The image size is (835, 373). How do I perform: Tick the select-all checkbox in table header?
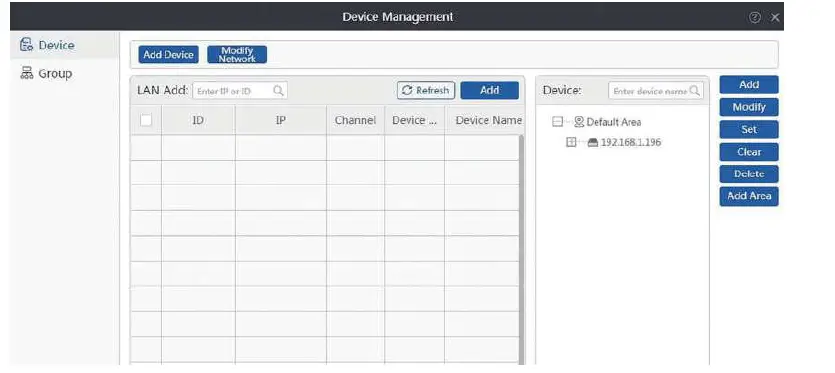pyautogui.click(x=145, y=120)
